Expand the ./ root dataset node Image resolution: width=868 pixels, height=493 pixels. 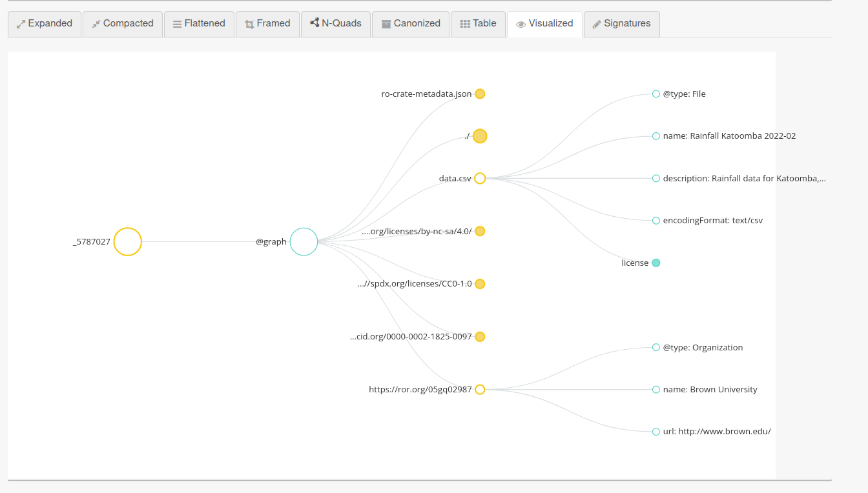(480, 136)
